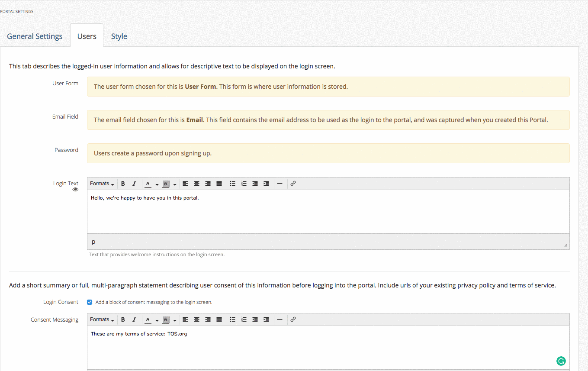Open the Grammarly icon in Consent Messaging area
The height and width of the screenshot is (371, 588).
point(561,361)
